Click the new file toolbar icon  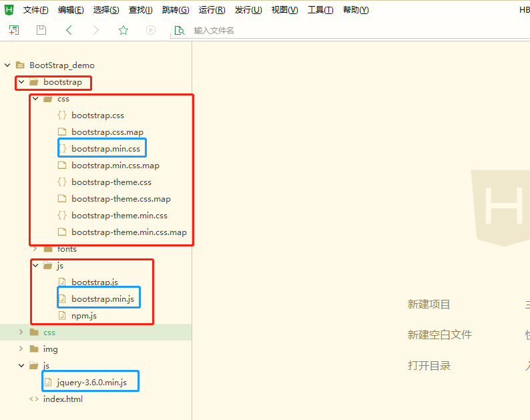(14, 30)
